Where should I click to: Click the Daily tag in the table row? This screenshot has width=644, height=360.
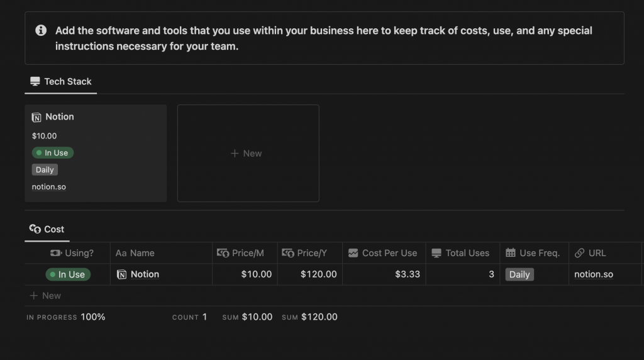click(519, 274)
